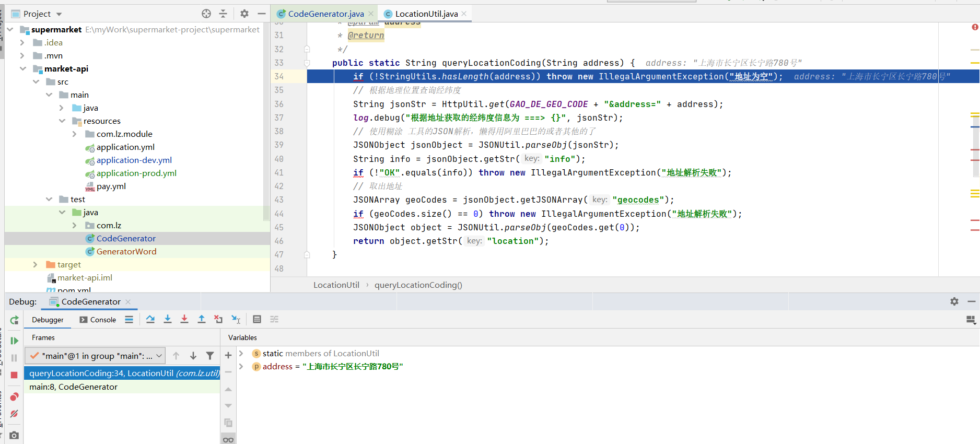The height and width of the screenshot is (444, 980).
Task: Collapse the src folder
Action: coord(36,81)
